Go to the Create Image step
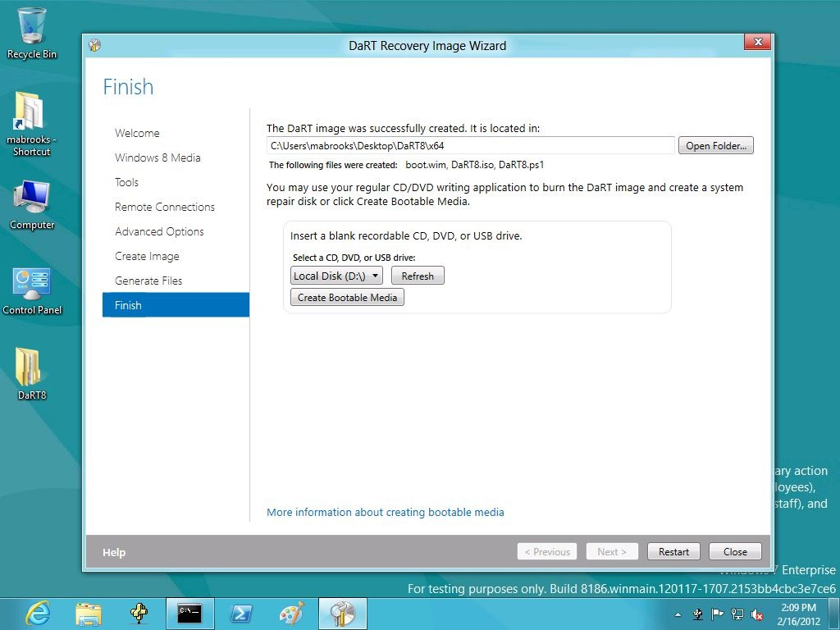The image size is (840, 630). pos(147,256)
